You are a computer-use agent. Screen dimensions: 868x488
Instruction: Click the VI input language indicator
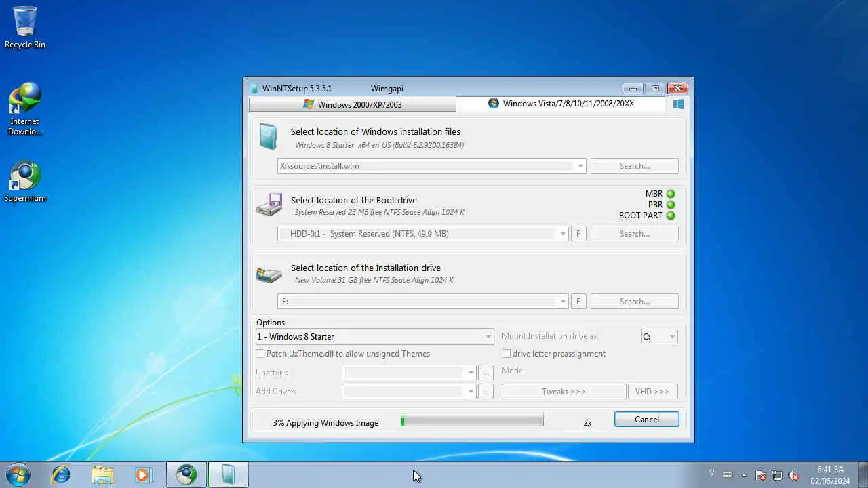(x=712, y=473)
